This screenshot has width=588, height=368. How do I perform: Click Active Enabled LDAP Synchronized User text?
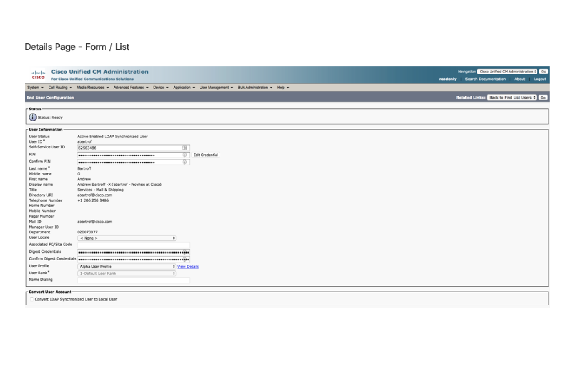(x=113, y=137)
